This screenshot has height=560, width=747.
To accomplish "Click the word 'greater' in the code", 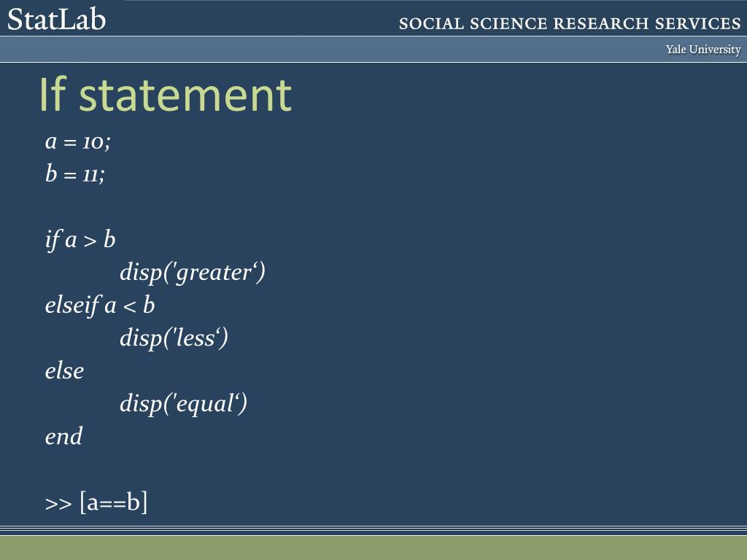I will click(x=214, y=274).
